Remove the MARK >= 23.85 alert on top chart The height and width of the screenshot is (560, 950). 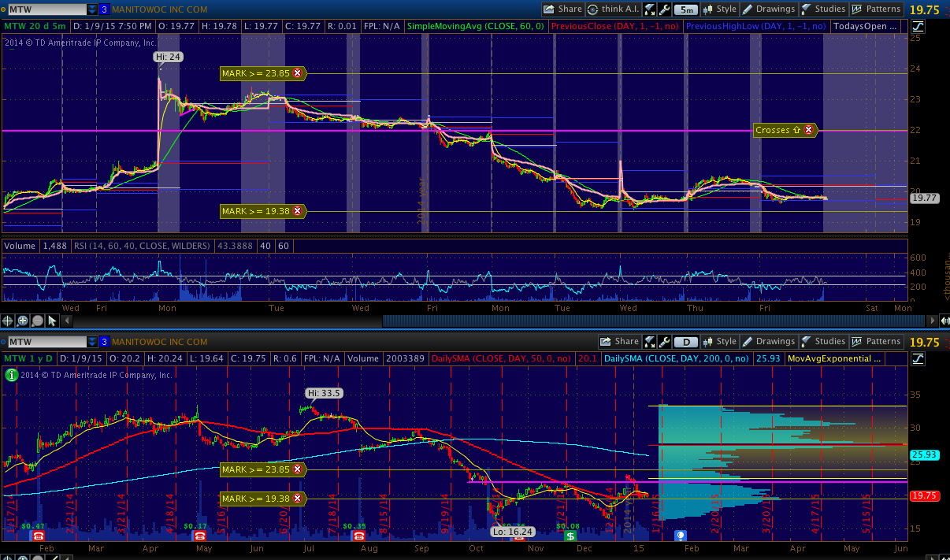pos(297,73)
